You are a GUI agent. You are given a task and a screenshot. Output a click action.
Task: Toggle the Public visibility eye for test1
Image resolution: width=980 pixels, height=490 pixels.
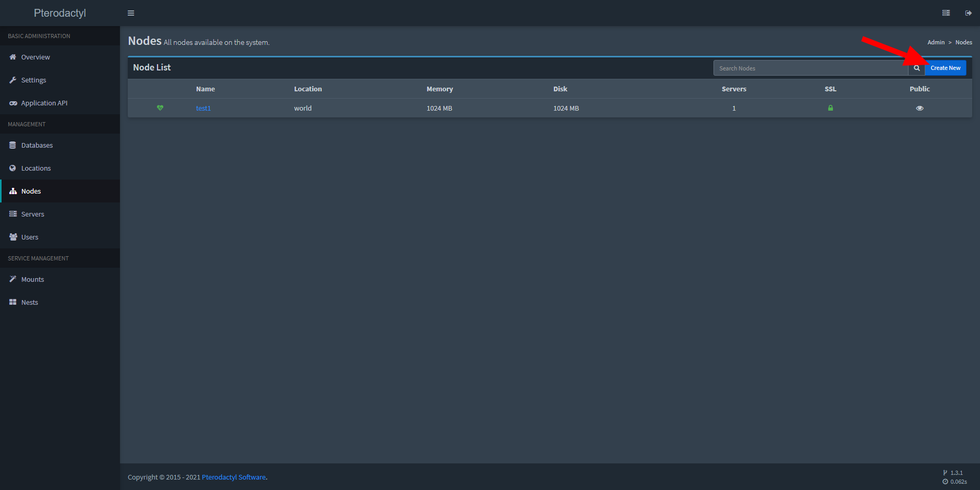(919, 108)
